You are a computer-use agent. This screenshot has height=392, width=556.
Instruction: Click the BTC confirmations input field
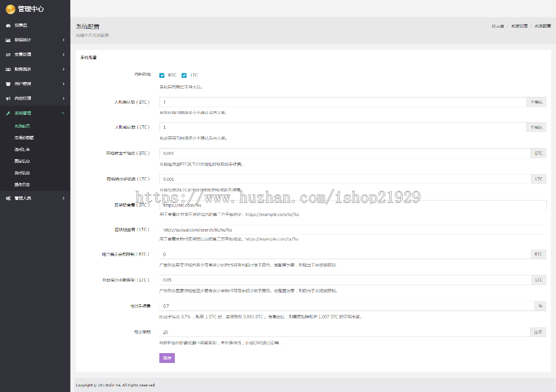tap(343, 102)
